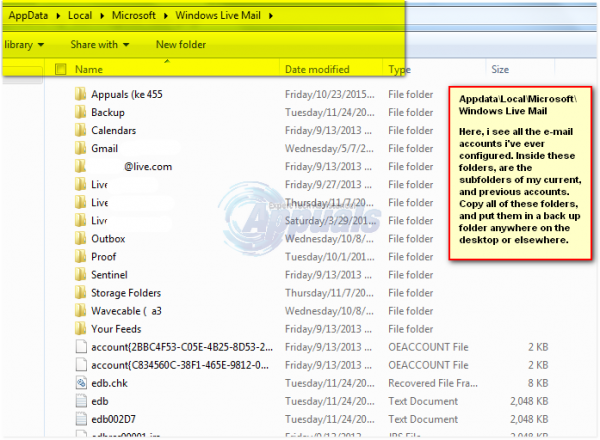Select the edb.chk file name

[109, 383]
